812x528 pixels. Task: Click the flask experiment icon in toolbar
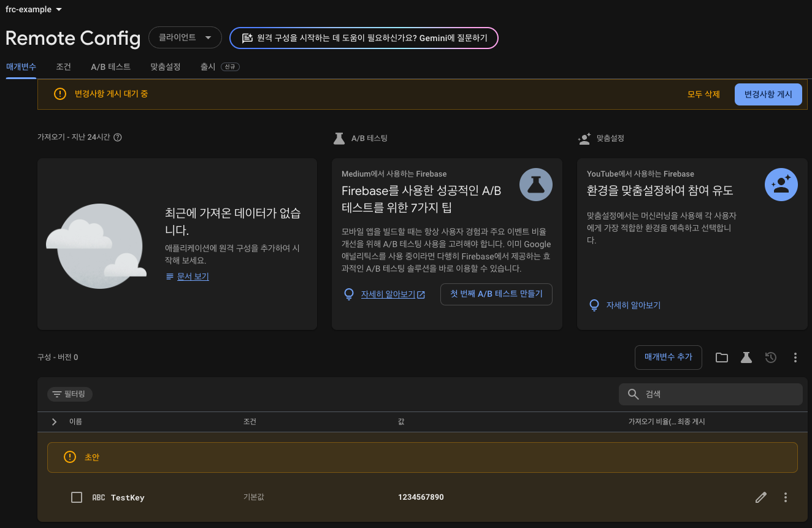click(x=746, y=358)
